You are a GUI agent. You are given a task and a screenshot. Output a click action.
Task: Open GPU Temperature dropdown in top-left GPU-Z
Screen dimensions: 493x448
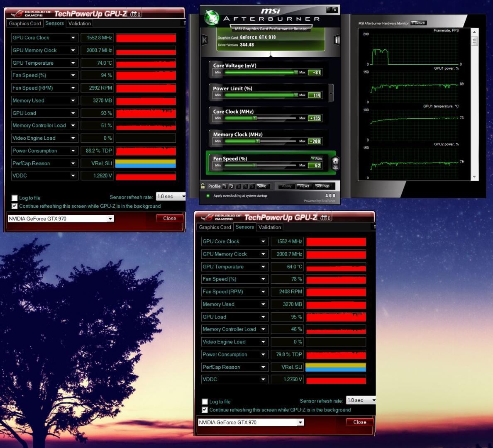click(73, 63)
